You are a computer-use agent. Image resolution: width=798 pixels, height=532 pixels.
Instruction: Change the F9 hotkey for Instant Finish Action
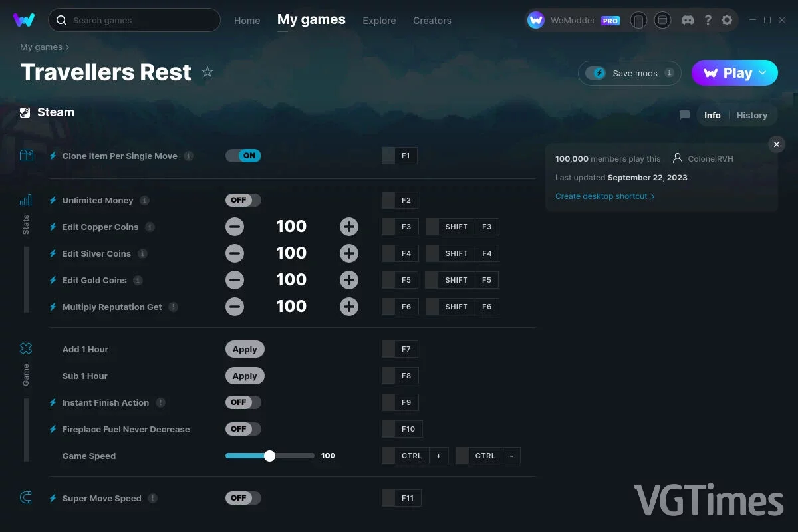(400, 402)
